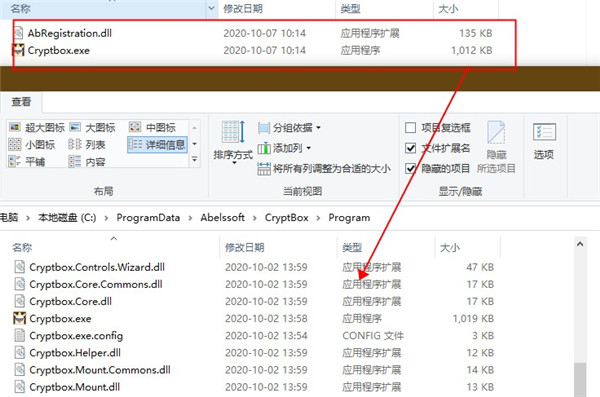Navigate to ProgramData in breadcrumb
This screenshot has height=397, width=600.
[x=148, y=218]
